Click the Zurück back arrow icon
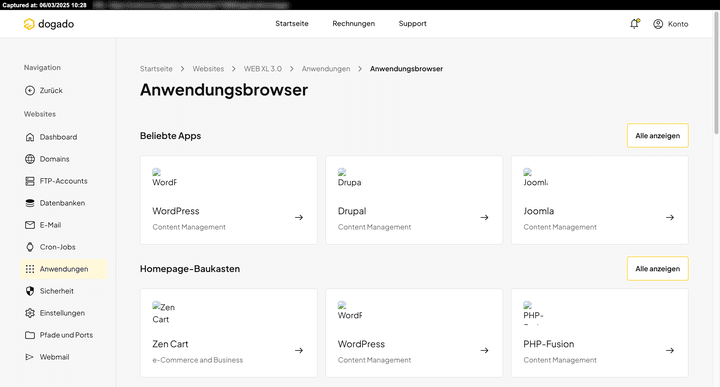The height and width of the screenshot is (387, 720). [x=30, y=90]
